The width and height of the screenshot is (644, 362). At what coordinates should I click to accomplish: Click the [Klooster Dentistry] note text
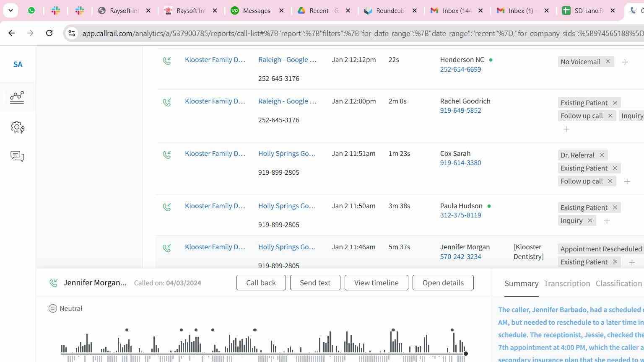(529, 252)
